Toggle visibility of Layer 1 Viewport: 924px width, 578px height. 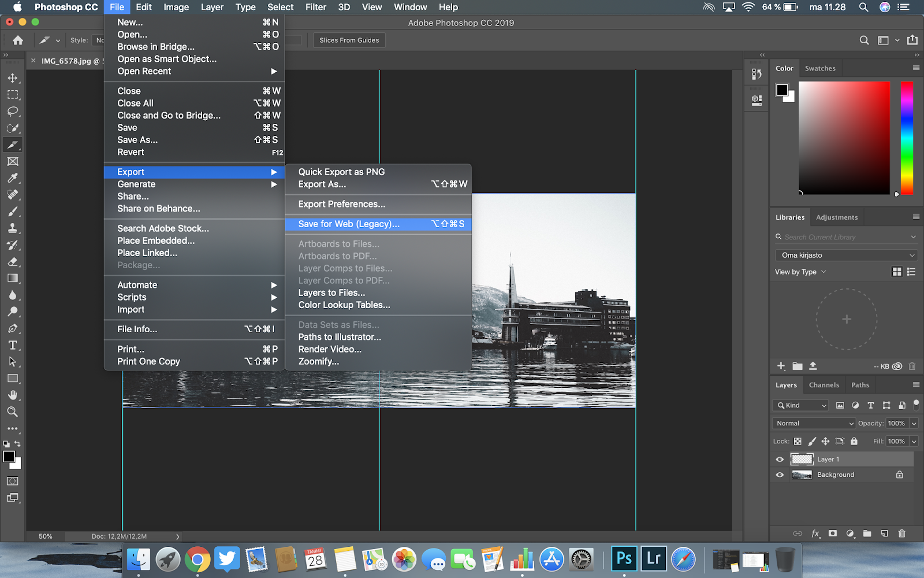click(780, 460)
